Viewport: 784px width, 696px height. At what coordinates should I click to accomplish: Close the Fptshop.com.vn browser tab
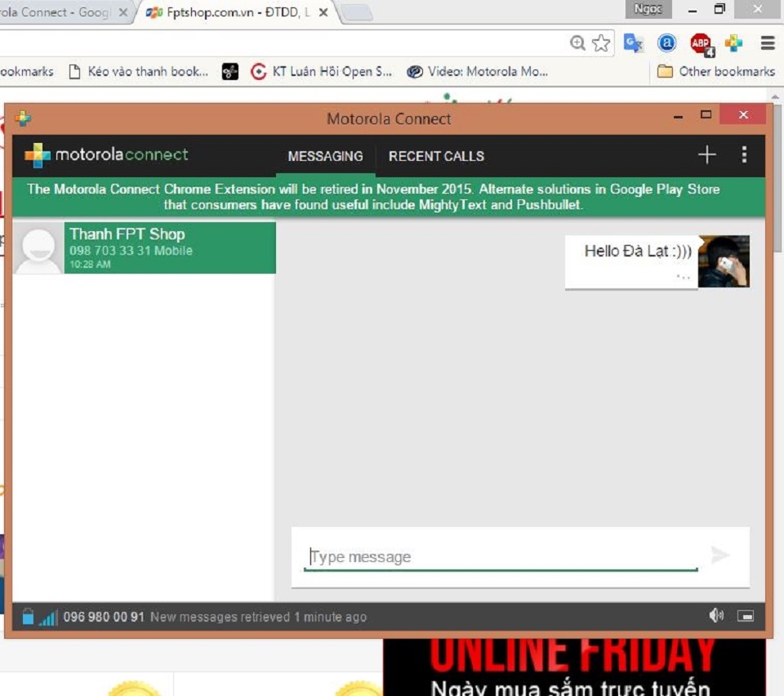[x=323, y=12]
